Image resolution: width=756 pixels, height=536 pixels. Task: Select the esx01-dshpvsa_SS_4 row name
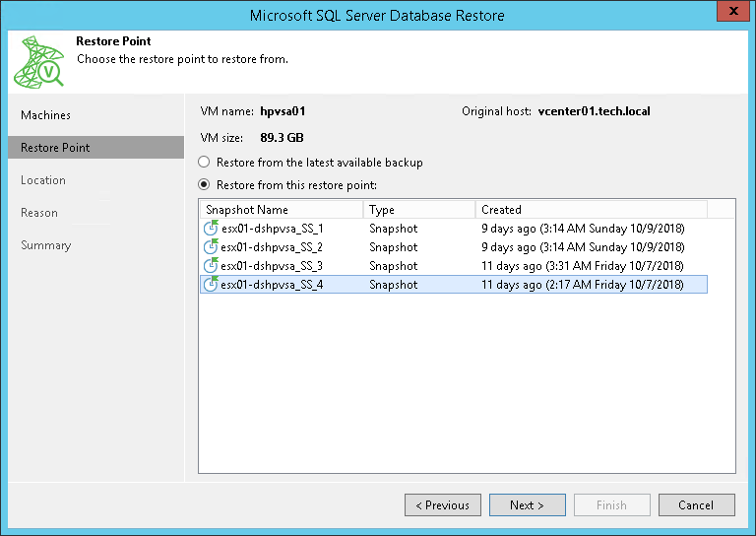[x=272, y=285]
